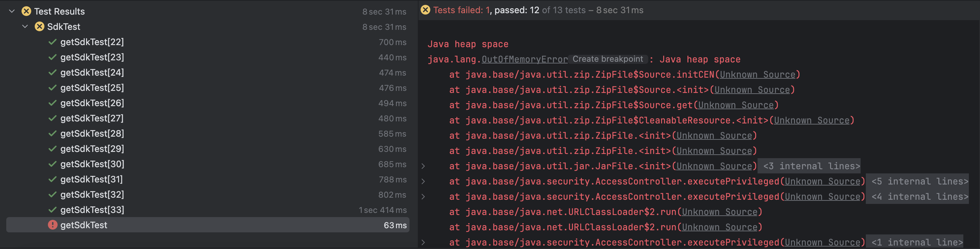Select the getSdkTest[31] test row

(91, 179)
